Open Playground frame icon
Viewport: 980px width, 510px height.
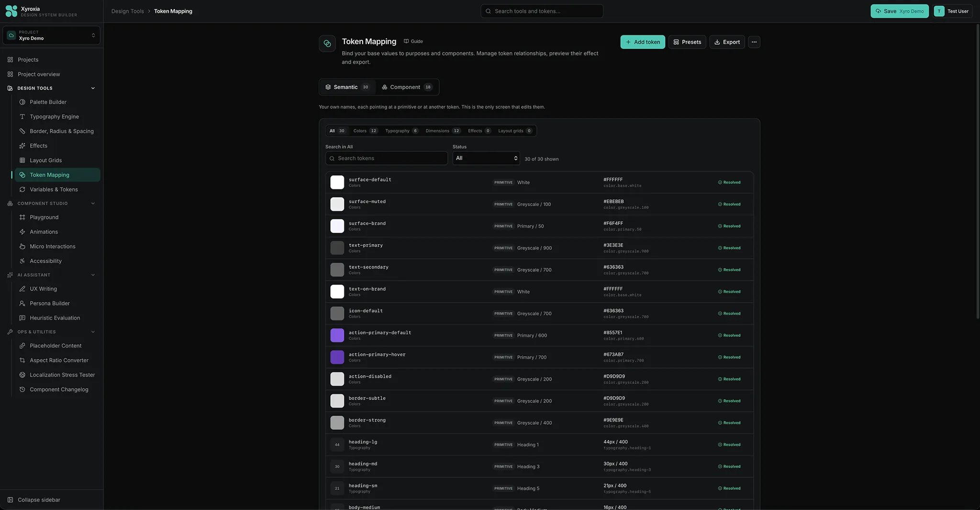point(22,217)
